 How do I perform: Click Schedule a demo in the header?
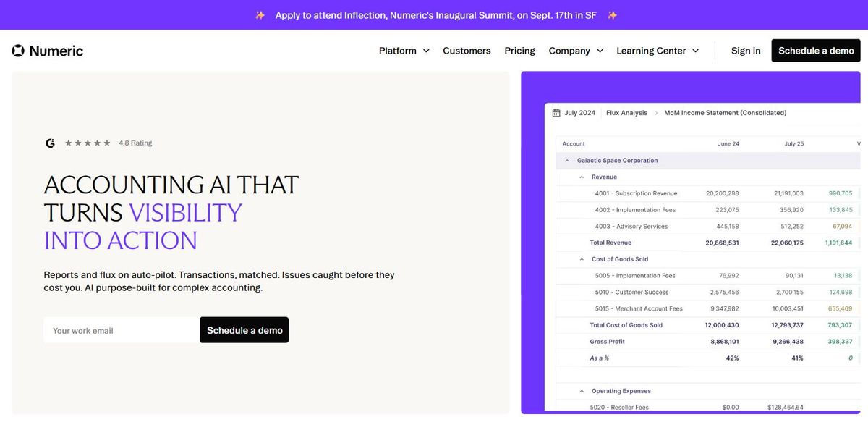coord(816,51)
